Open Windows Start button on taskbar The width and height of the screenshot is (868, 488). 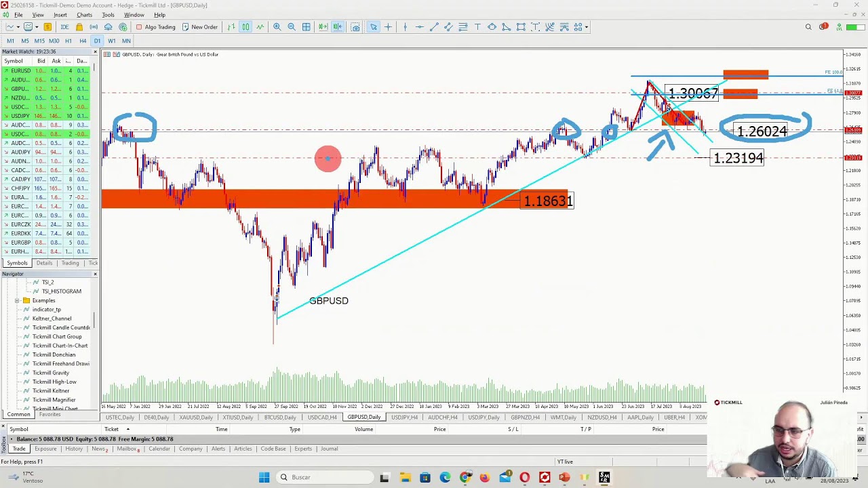pyautogui.click(x=264, y=477)
